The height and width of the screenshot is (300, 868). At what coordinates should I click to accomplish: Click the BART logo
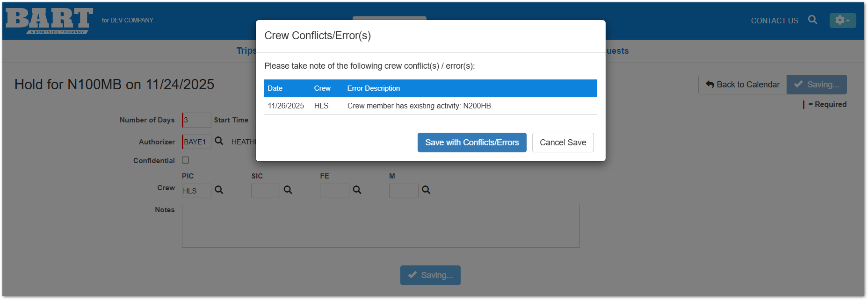tap(49, 21)
